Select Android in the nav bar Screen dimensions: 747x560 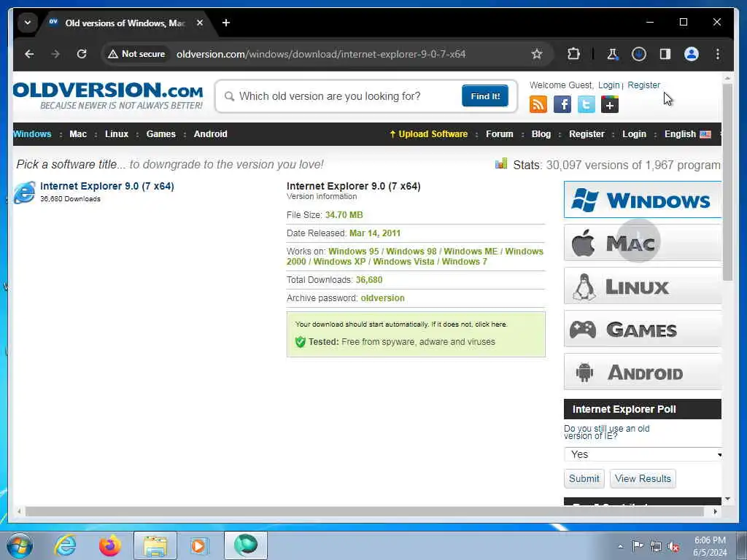click(211, 134)
